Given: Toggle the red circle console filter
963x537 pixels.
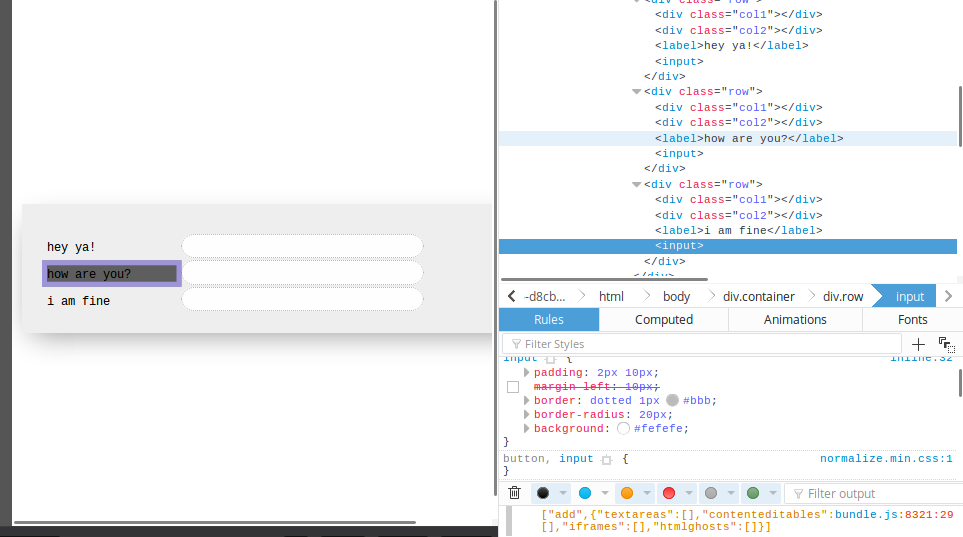Looking at the screenshot, I should pyautogui.click(x=669, y=493).
